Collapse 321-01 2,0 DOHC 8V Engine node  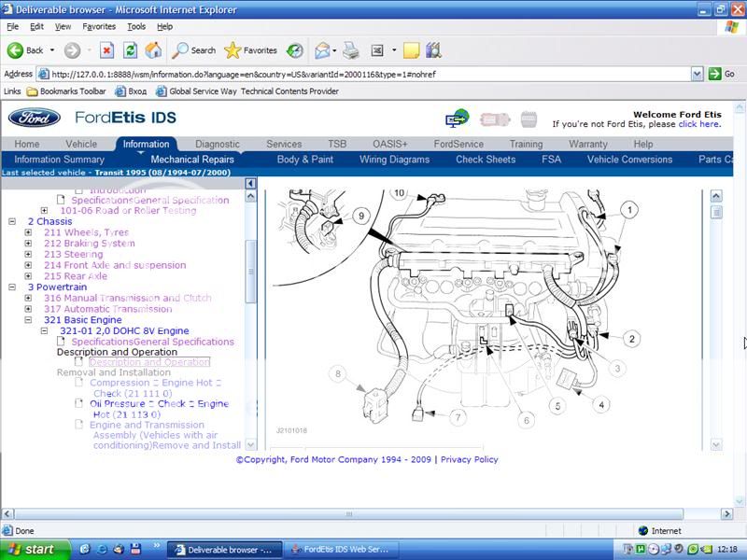click(44, 331)
